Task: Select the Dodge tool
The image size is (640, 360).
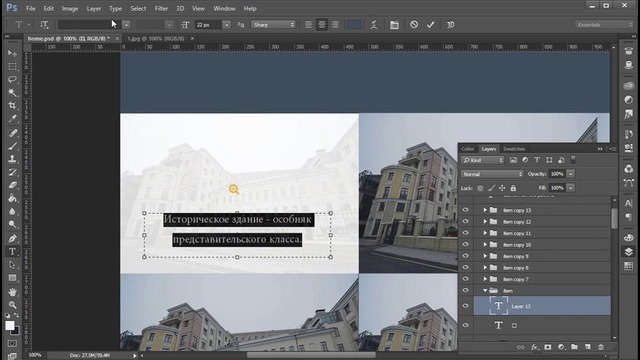Action: (12, 224)
